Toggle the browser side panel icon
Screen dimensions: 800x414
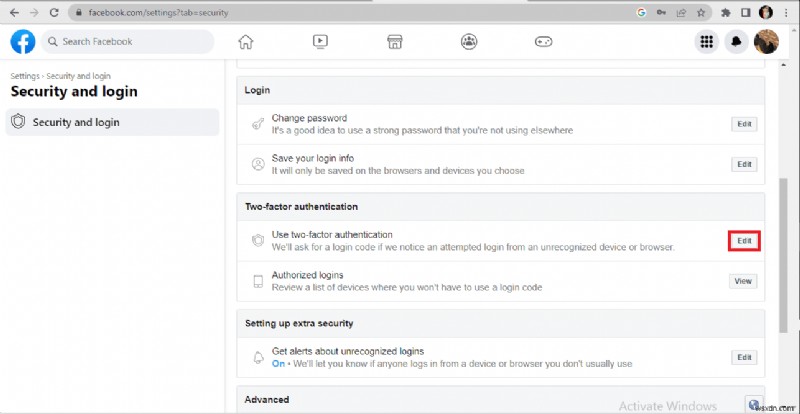[745, 13]
